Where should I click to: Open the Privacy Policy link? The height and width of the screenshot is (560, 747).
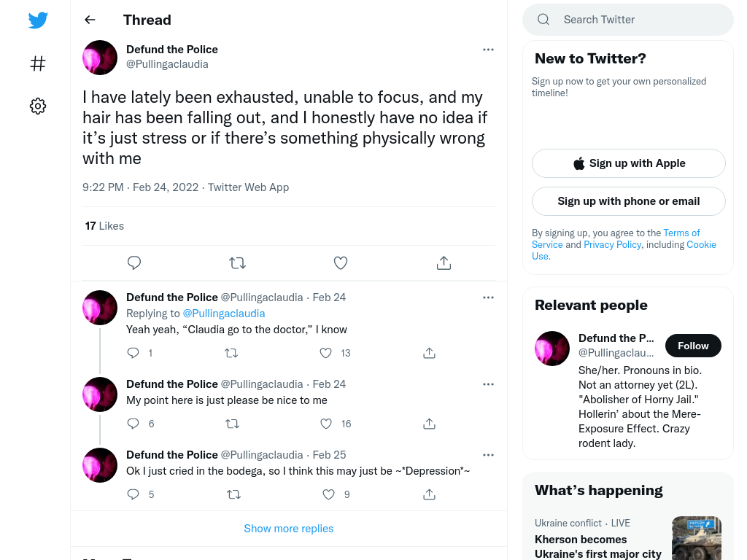612,244
